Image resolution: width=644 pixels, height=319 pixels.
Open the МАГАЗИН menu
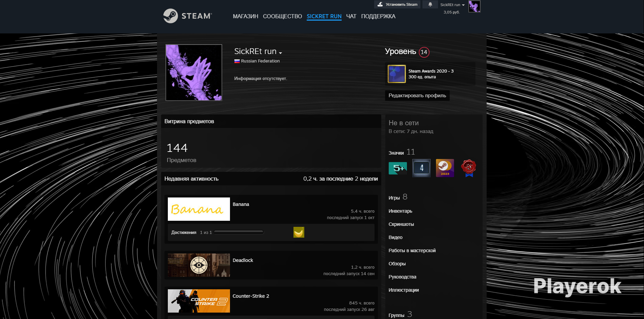click(x=246, y=16)
